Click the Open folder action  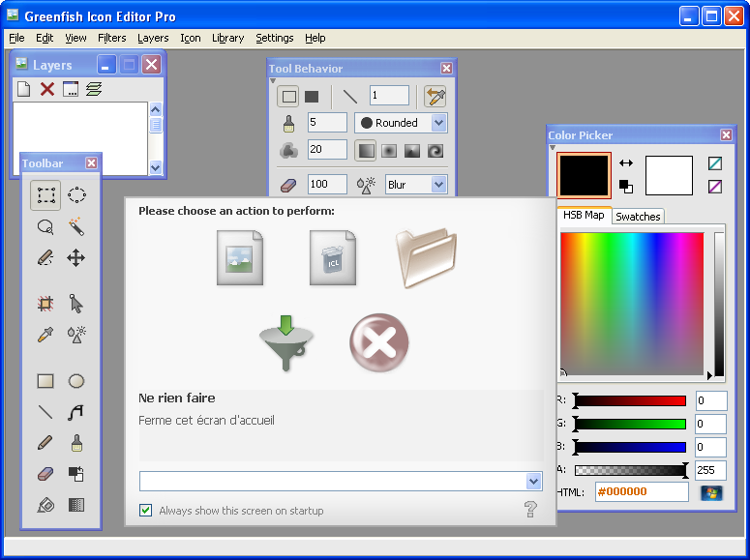[426, 258]
